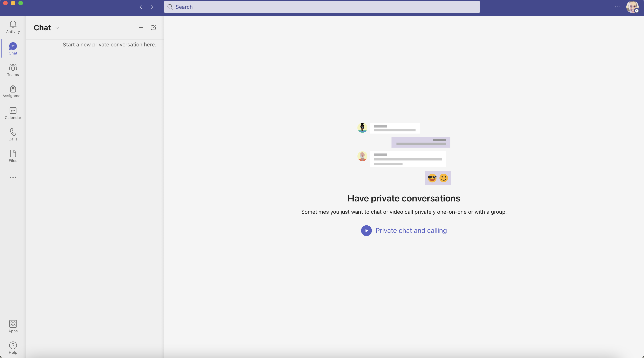Viewport: 644px width, 358px height.
Task: Go to the Calendar icon
Action: [13, 113]
